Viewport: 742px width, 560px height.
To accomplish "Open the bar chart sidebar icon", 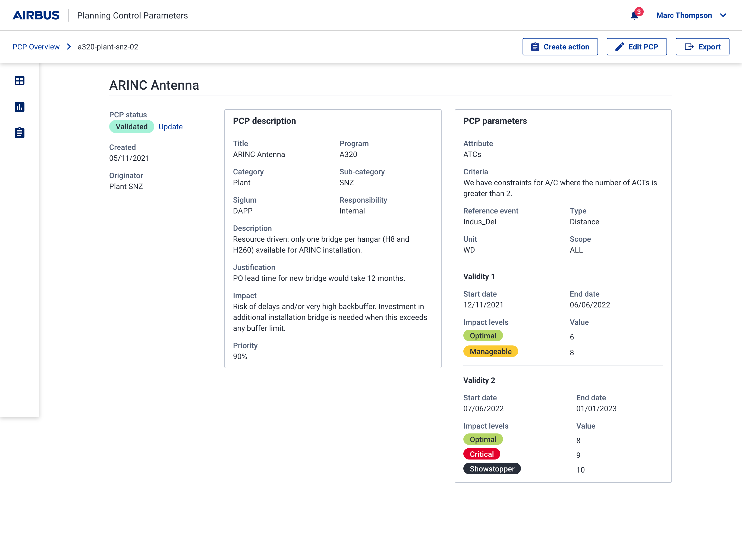I will tap(20, 107).
